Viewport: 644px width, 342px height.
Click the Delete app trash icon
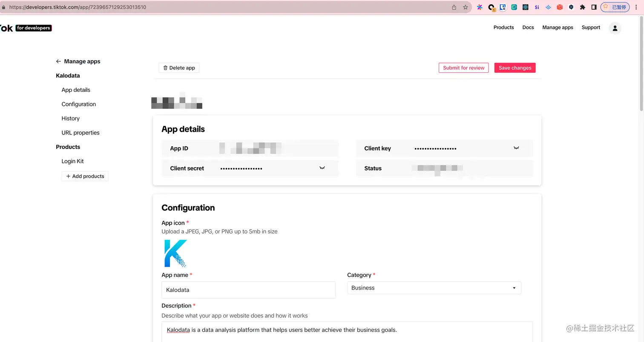coord(165,68)
